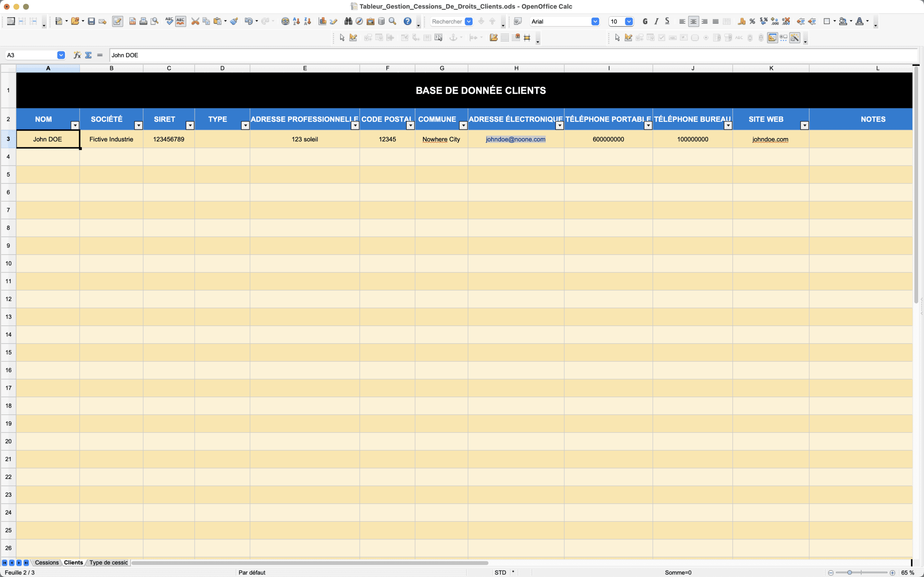
Task: Toggle Edit File mode button
Action: click(x=118, y=21)
